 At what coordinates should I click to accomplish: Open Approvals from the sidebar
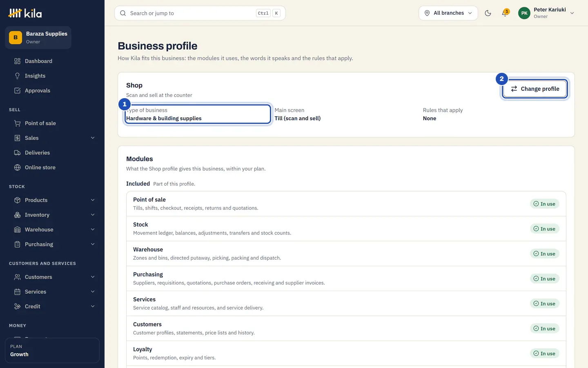(x=52, y=90)
